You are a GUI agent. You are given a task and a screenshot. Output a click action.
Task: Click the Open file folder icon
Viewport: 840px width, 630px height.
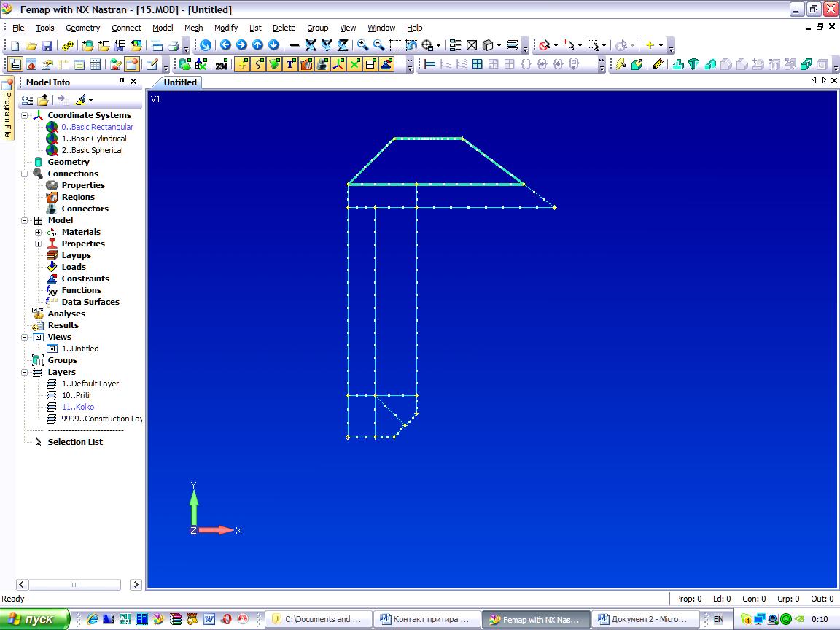[31, 45]
